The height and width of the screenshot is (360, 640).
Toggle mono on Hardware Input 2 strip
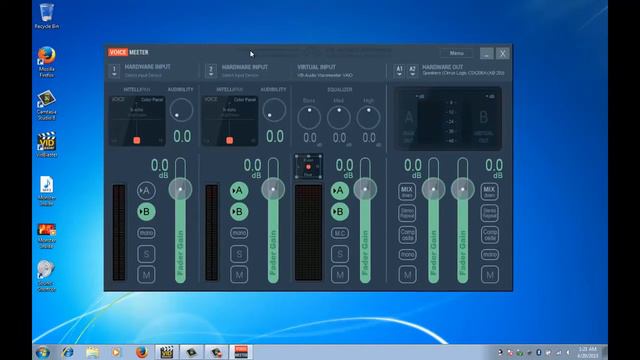(239, 233)
